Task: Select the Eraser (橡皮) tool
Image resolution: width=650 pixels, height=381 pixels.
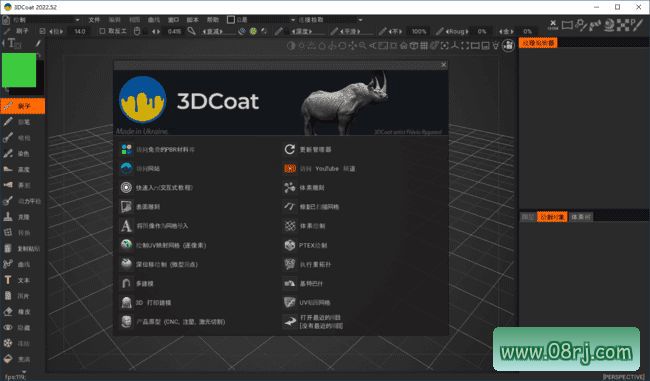Action: (22, 311)
